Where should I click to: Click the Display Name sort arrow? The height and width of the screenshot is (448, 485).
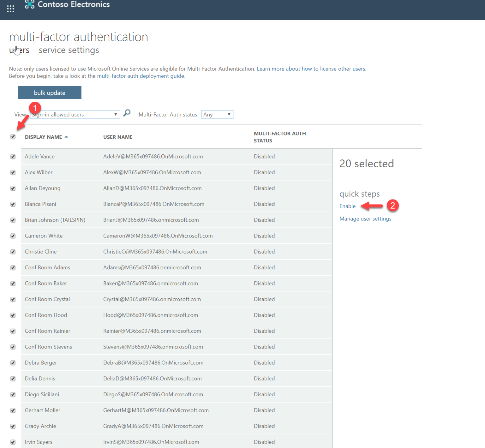tap(66, 136)
